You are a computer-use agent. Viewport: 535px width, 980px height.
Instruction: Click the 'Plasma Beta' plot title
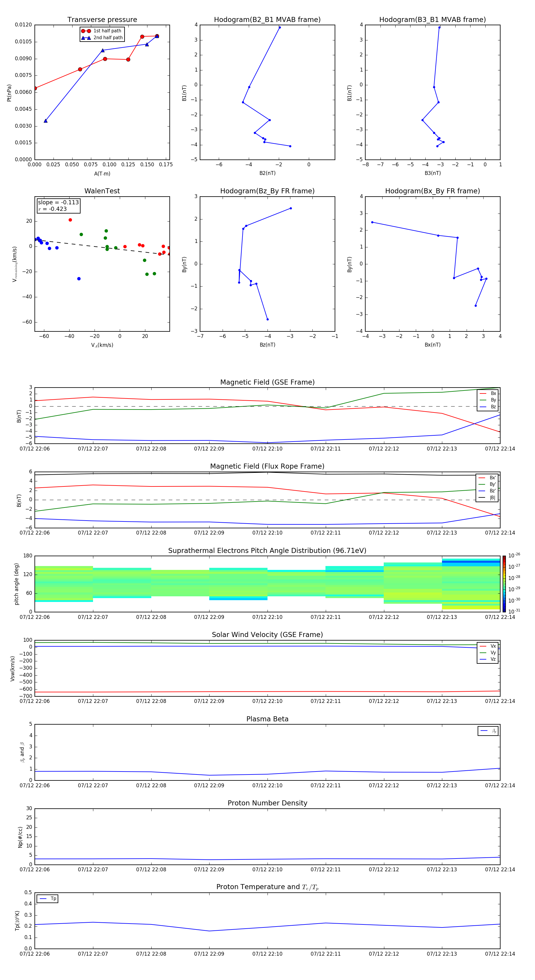click(x=267, y=719)
